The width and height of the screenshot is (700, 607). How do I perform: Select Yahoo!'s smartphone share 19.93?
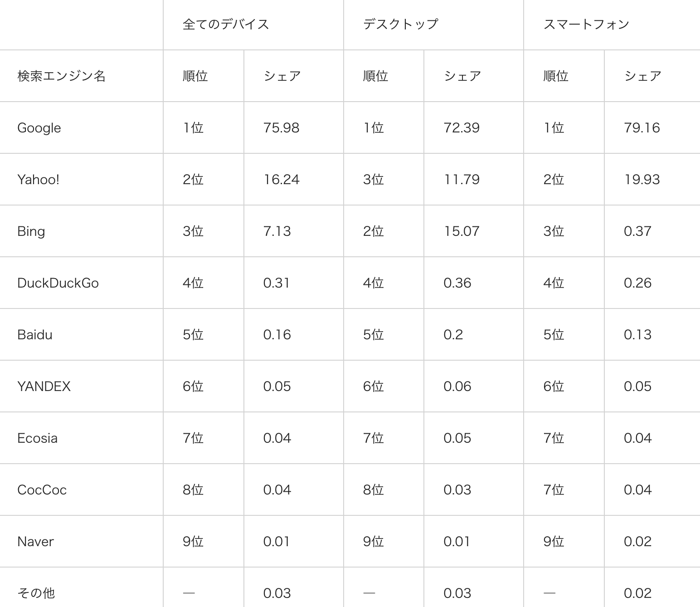click(x=642, y=180)
